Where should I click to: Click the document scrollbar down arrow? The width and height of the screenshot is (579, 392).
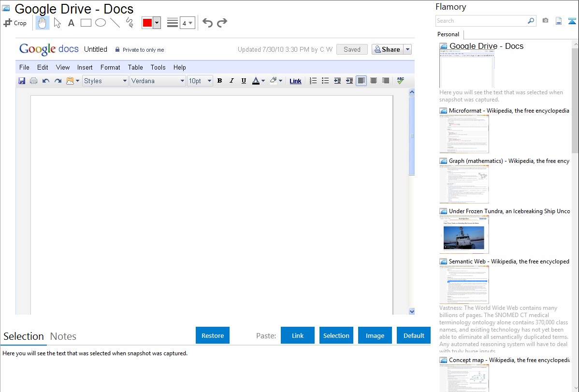click(x=412, y=311)
